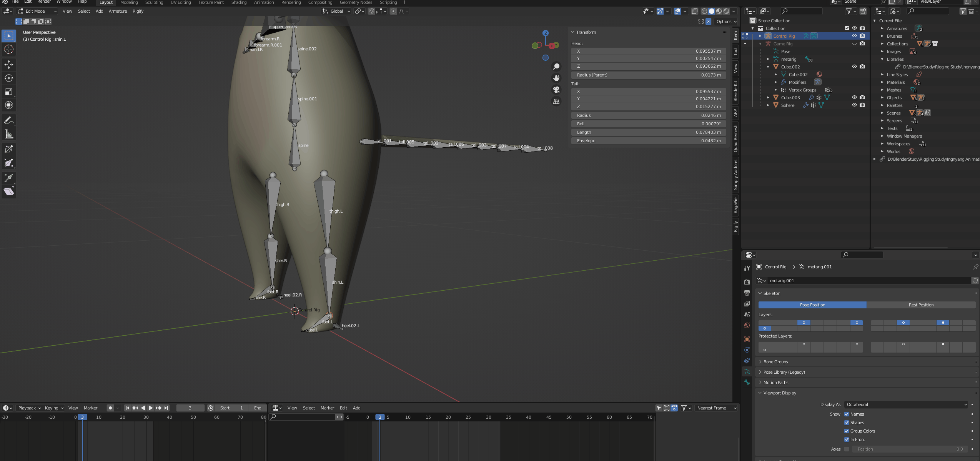This screenshot has height=461, width=980.
Task: Activate the Cursor tool
Action: (8, 49)
